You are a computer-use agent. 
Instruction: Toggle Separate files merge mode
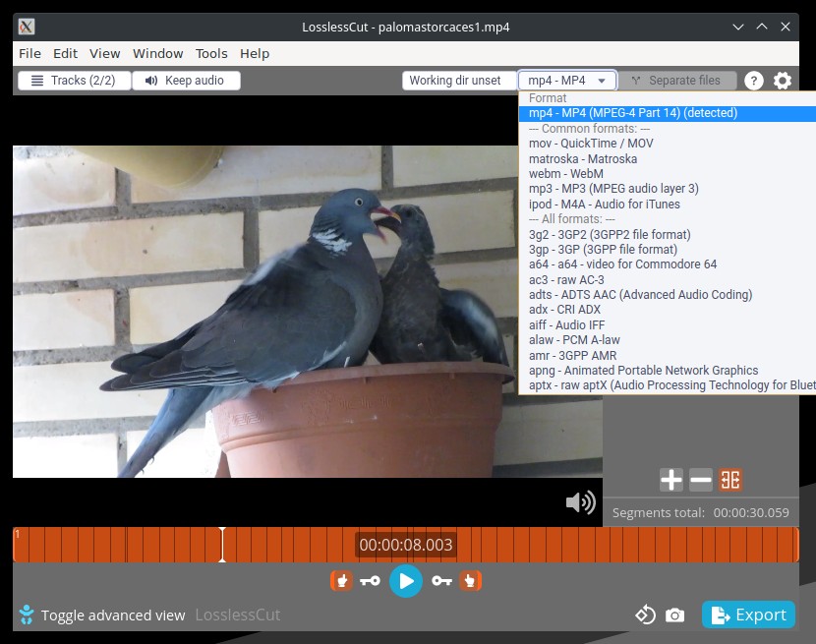pos(677,81)
